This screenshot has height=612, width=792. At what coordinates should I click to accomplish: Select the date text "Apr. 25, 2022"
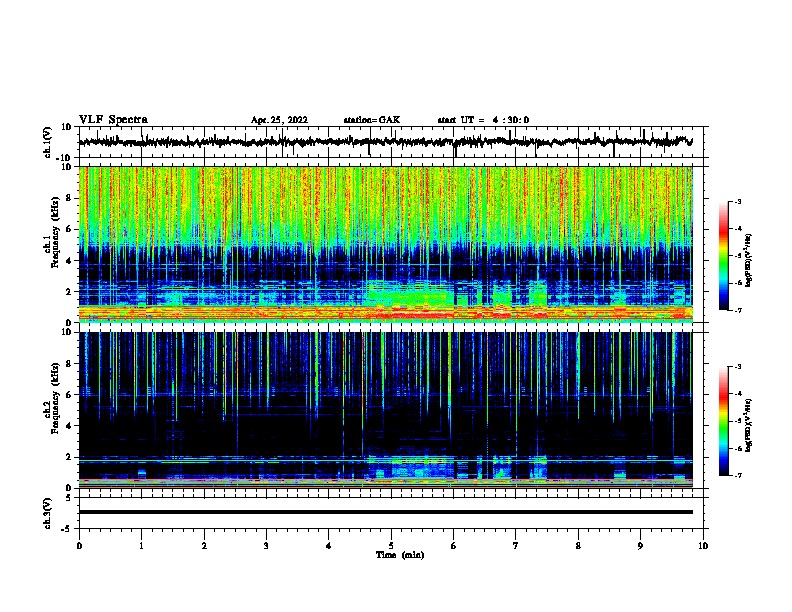(279, 120)
